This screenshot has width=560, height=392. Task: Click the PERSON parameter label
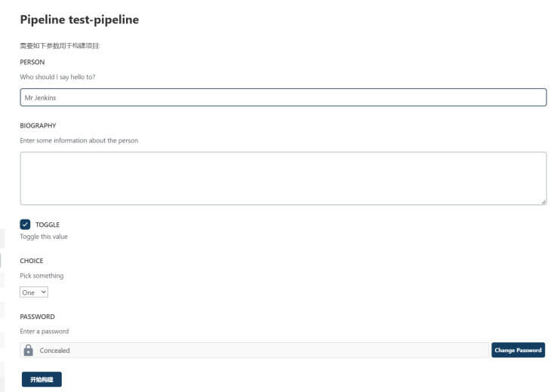32,62
